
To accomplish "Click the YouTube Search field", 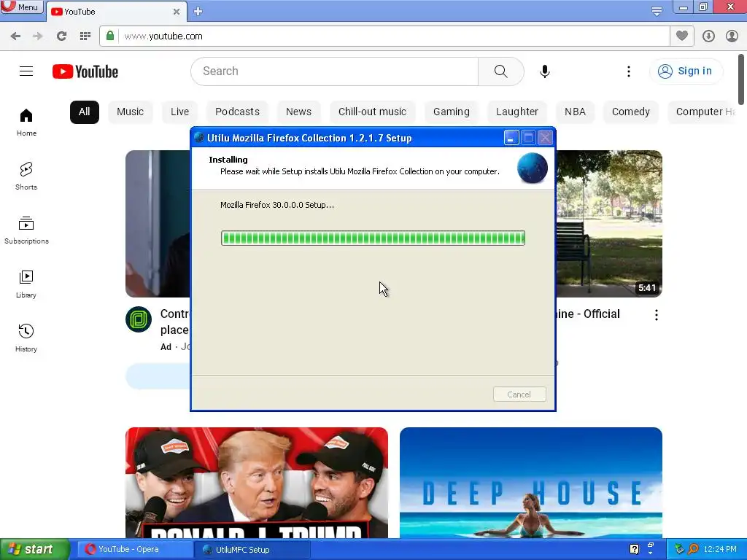I will click(x=334, y=71).
